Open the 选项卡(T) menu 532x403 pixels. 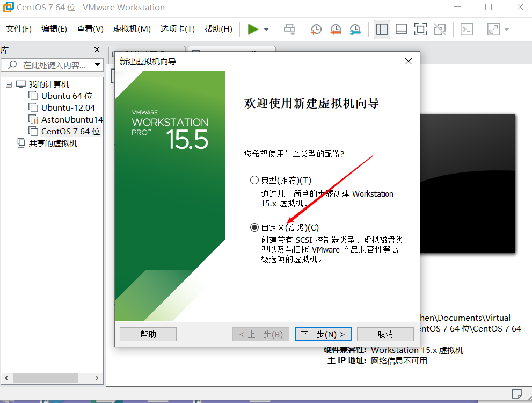pyautogui.click(x=178, y=29)
